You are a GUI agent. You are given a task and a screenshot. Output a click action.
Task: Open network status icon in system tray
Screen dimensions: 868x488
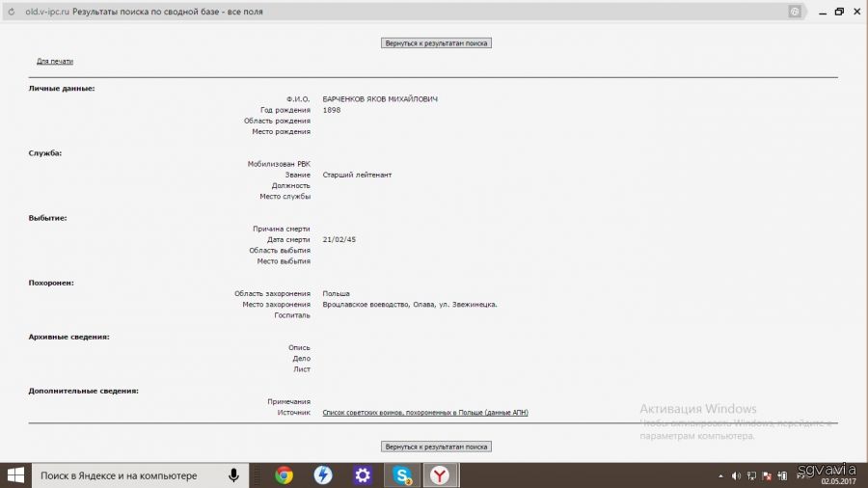tap(751, 475)
